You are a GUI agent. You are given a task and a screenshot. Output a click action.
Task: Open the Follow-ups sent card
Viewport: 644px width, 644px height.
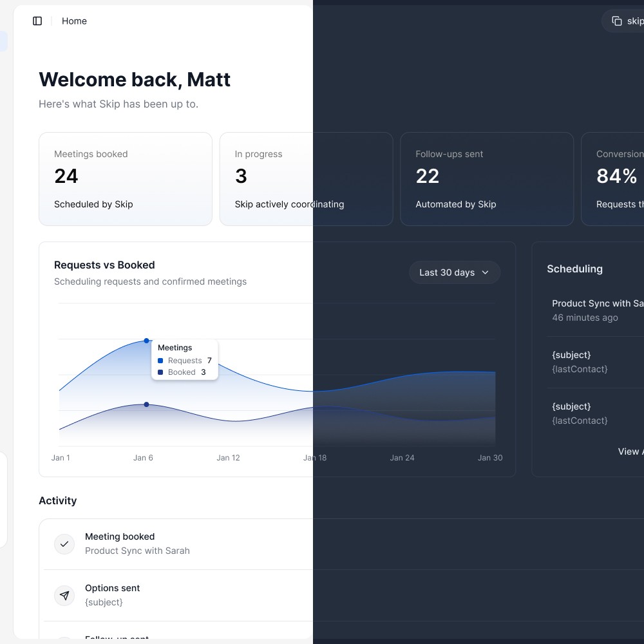tap(487, 179)
